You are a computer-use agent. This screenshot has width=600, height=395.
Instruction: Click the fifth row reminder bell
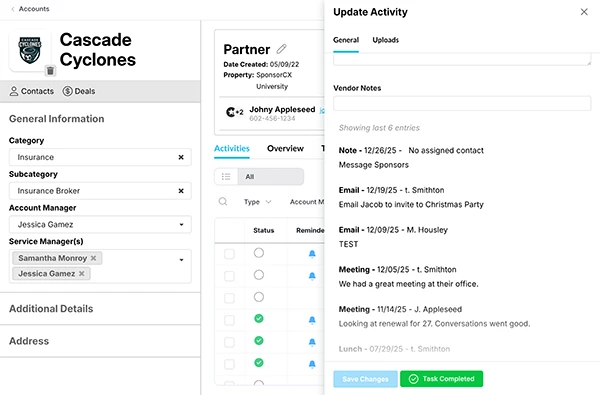pyautogui.click(x=312, y=342)
